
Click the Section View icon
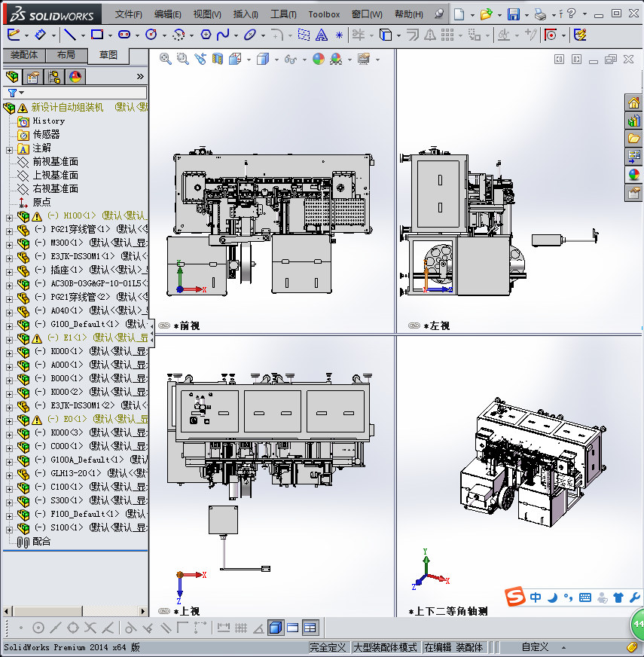218,60
